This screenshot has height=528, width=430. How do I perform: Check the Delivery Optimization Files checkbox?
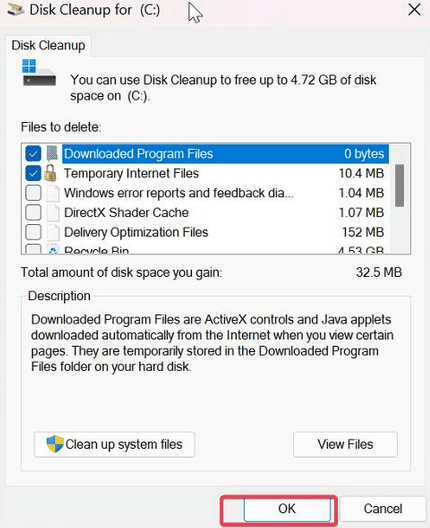point(33,232)
